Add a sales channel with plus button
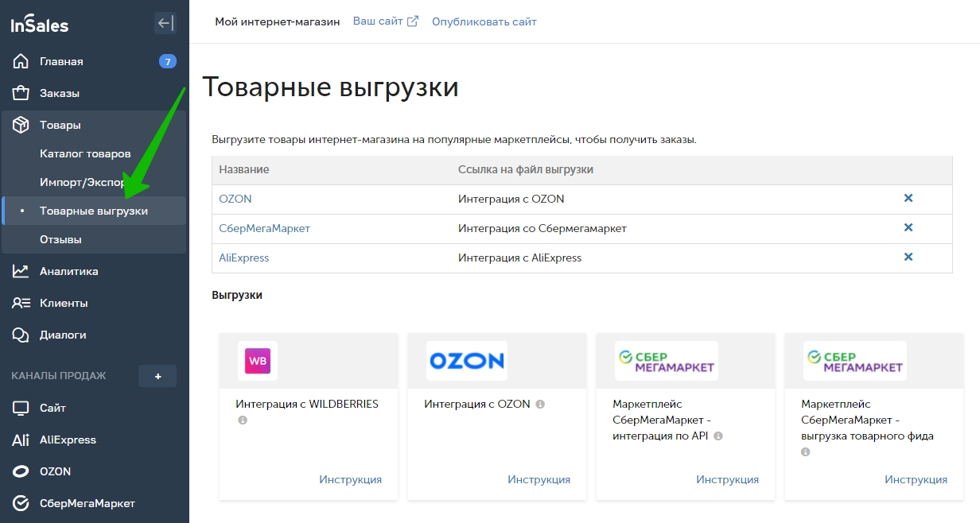Viewport: 980px width, 523px height. point(157,376)
